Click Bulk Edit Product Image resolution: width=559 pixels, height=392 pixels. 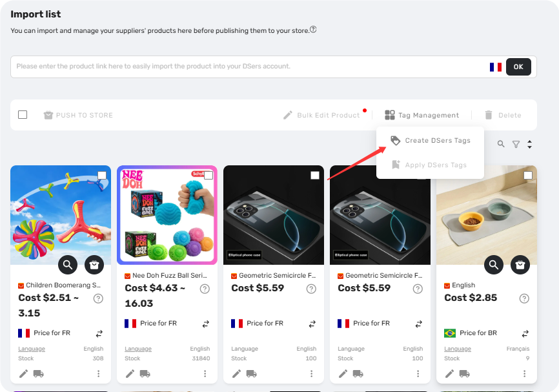pyautogui.click(x=321, y=115)
